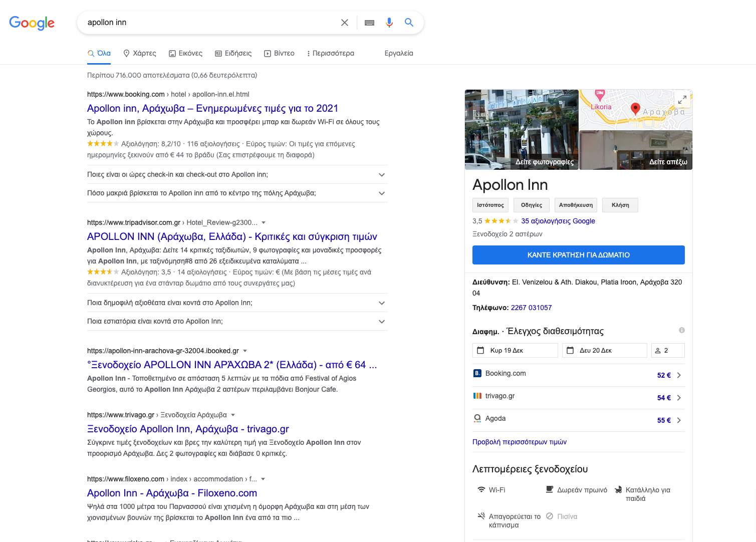This screenshot has height=542, width=756.
Task: Click the Οδηγίες directions button
Action: [x=532, y=205]
